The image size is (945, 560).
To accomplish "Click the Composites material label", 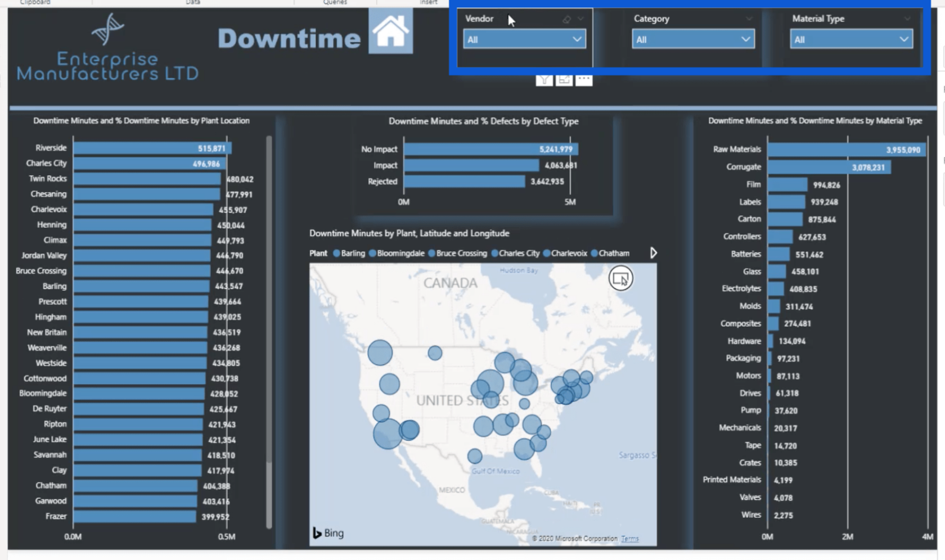I will click(x=741, y=324).
